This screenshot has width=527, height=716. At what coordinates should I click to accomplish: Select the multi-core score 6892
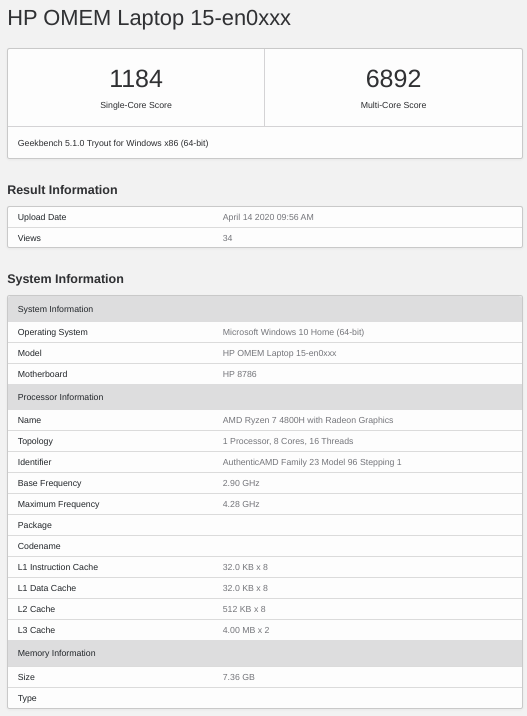pyautogui.click(x=393, y=79)
